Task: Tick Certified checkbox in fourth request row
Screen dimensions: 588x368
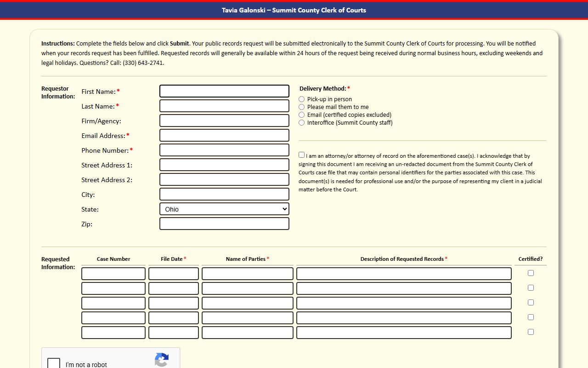Action: (x=531, y=317)
